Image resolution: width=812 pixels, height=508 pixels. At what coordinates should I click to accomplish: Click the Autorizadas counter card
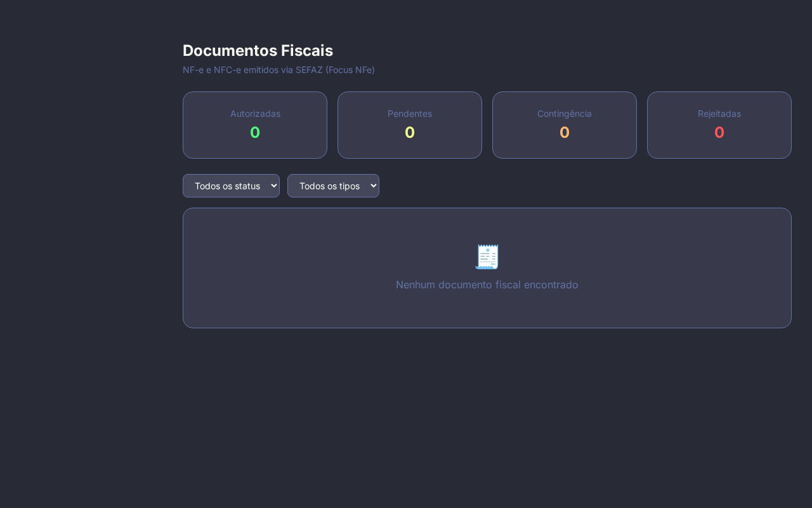pyautogui.click(x=255, y=125)
